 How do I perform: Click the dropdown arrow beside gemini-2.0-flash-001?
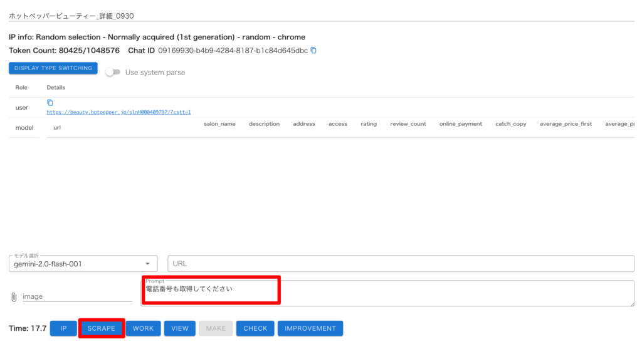pyautogui.click(x=147, y=264)
